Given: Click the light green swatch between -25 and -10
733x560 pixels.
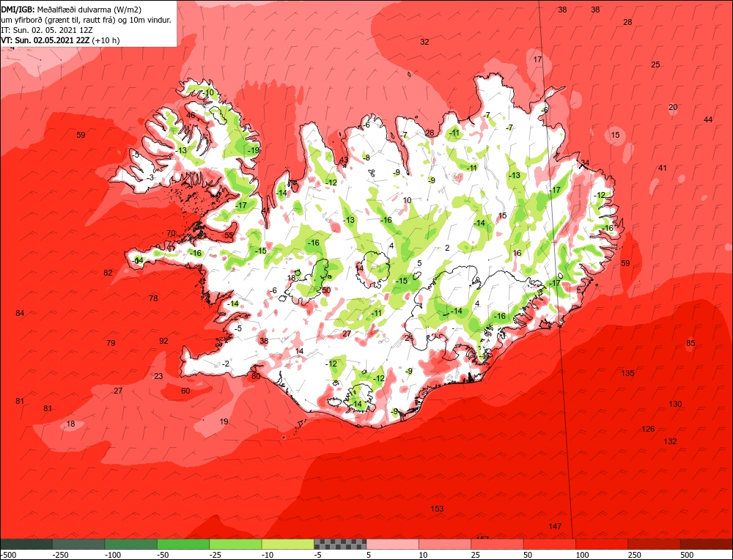Looking at the screenshot, I should click(x=236, y=544).
